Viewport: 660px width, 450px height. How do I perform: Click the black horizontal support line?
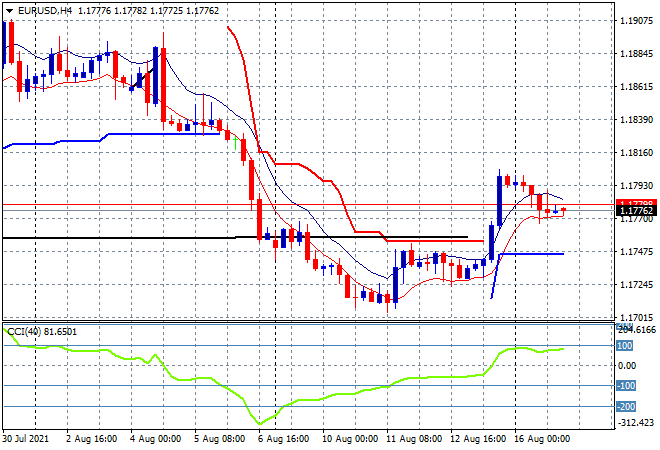pos(120,237)
